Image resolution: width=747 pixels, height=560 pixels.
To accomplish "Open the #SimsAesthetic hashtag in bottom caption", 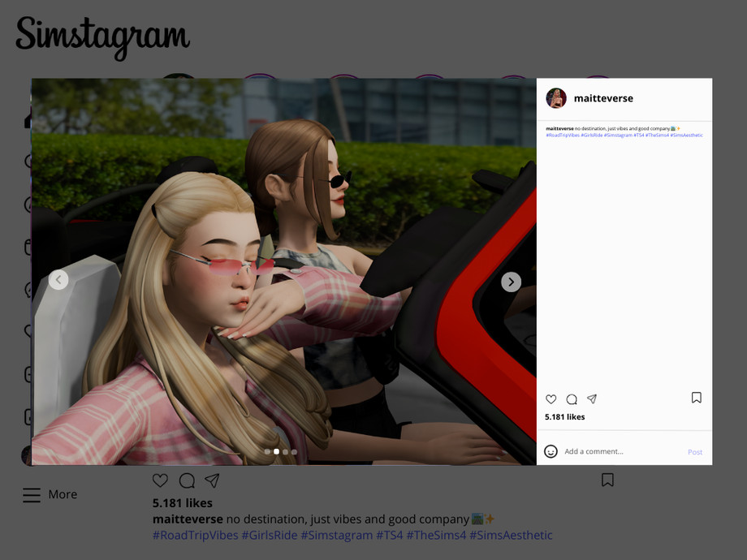I will (511, 536).
